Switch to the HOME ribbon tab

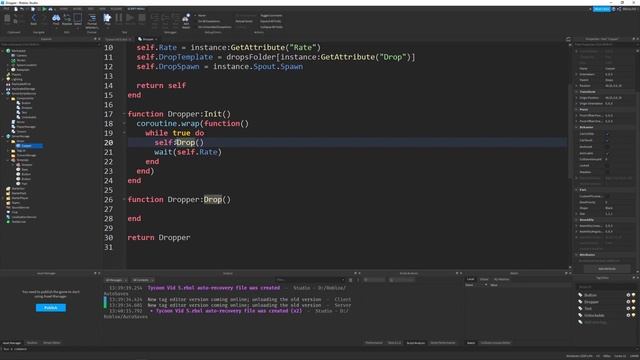coord(64,9)
